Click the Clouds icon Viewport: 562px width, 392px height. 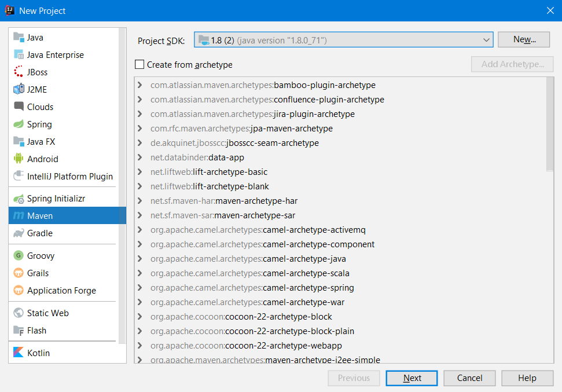point(18,107)
